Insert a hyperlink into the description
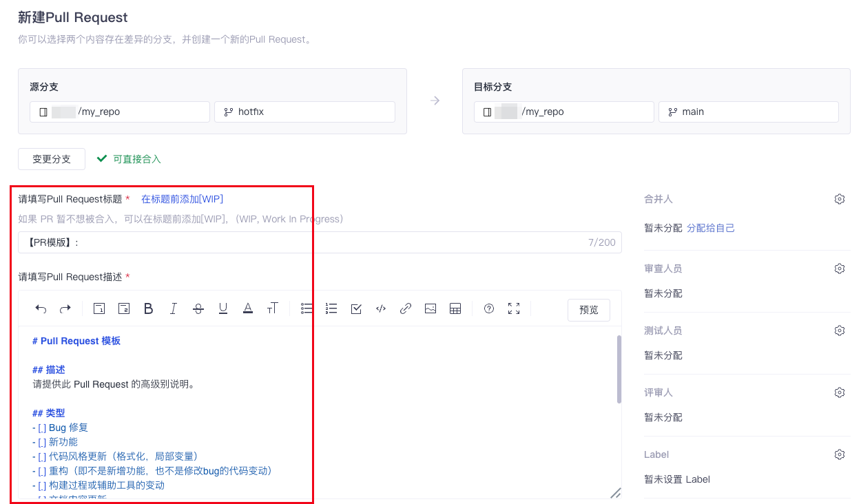Screen dimensions: 861x504 pos(406,309)
